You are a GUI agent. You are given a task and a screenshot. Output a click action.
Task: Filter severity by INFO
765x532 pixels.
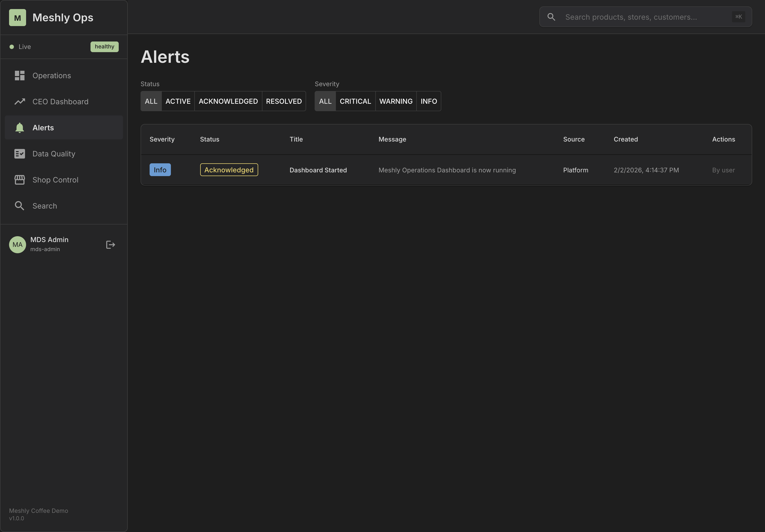point(429,101)
